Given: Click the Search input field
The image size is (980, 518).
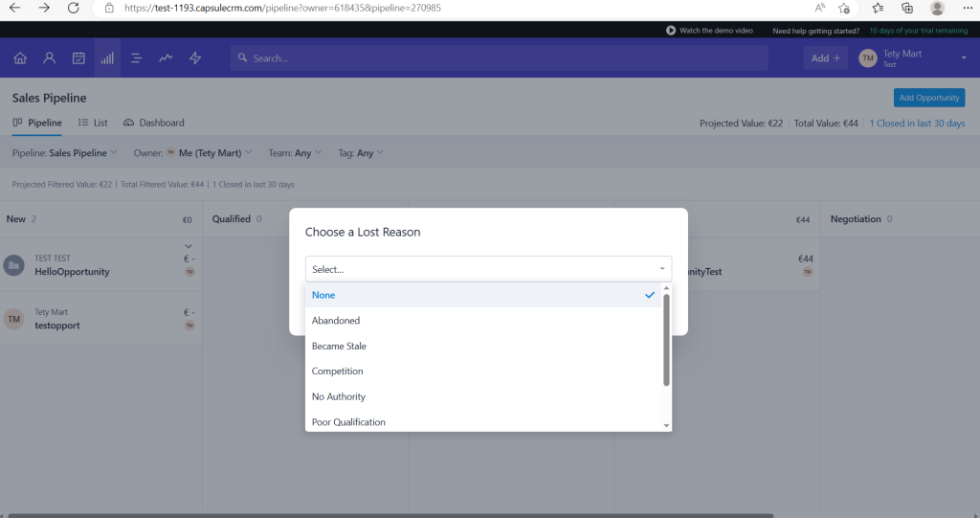Looking at the screenshot, I should [499, 58].
